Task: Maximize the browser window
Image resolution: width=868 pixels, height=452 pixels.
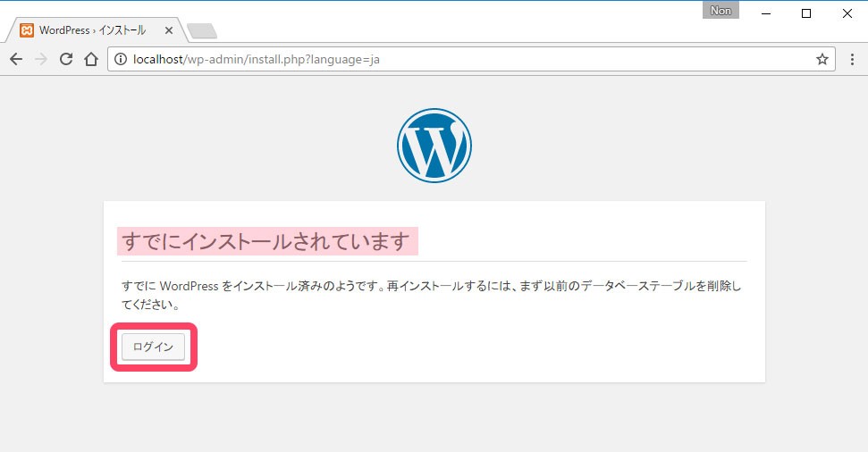Action: click(806, 13)
